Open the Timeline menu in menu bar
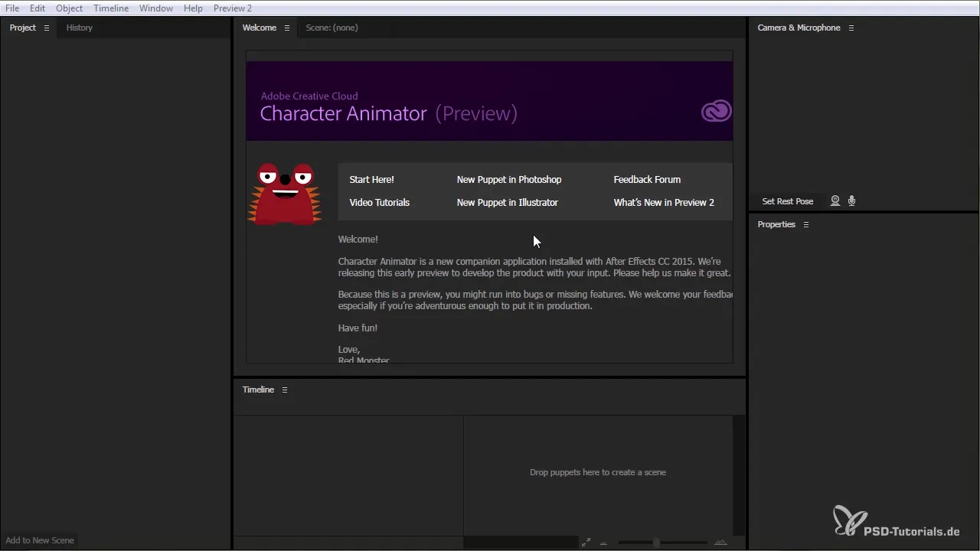 112,8
